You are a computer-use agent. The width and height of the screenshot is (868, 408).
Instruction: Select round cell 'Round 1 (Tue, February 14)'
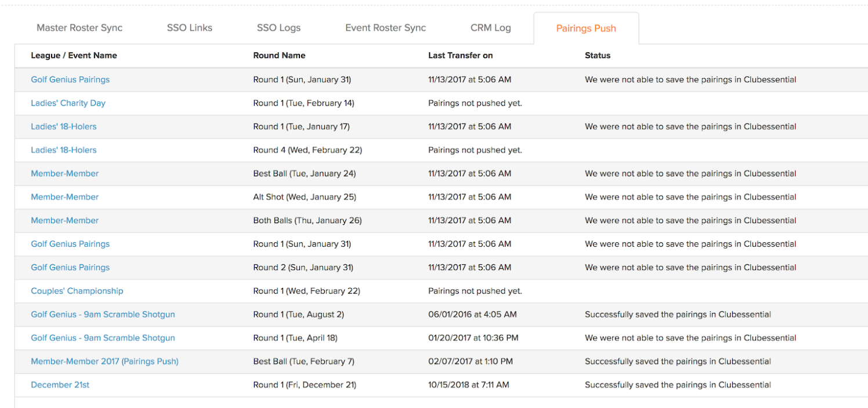pos(303,103)
